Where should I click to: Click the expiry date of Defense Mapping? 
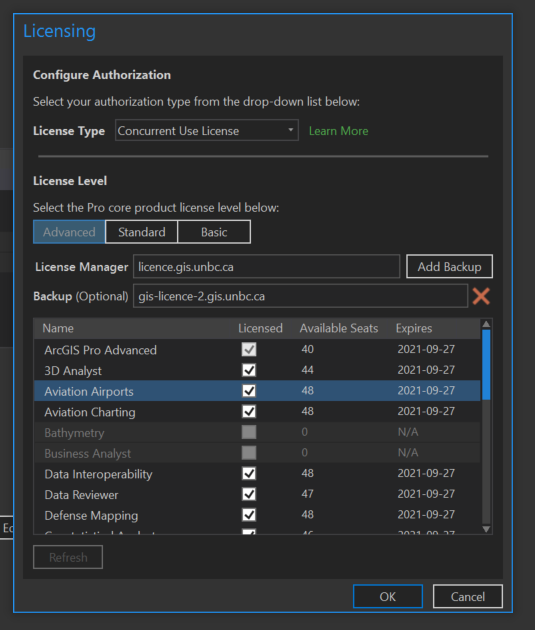coord(426,515)
